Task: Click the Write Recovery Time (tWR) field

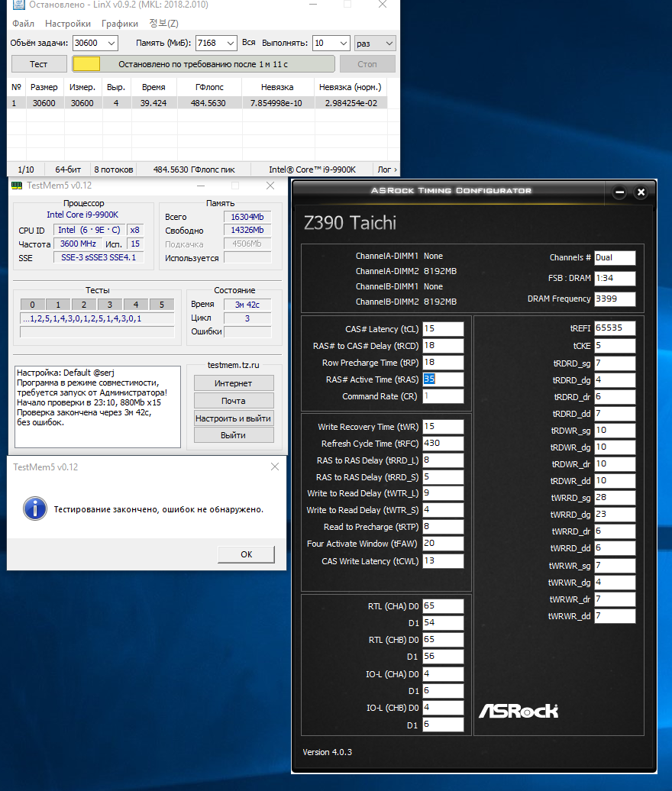Action: 443,427
